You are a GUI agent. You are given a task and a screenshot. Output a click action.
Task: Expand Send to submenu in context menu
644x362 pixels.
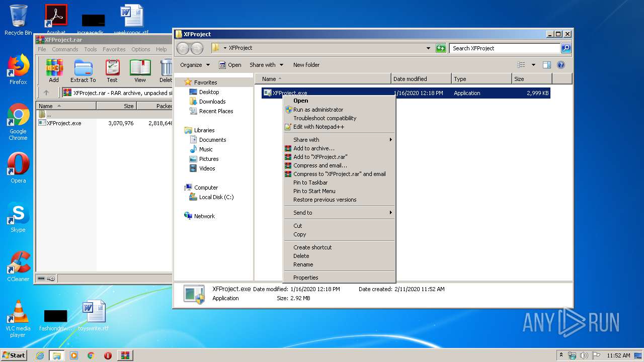[339, 213]
